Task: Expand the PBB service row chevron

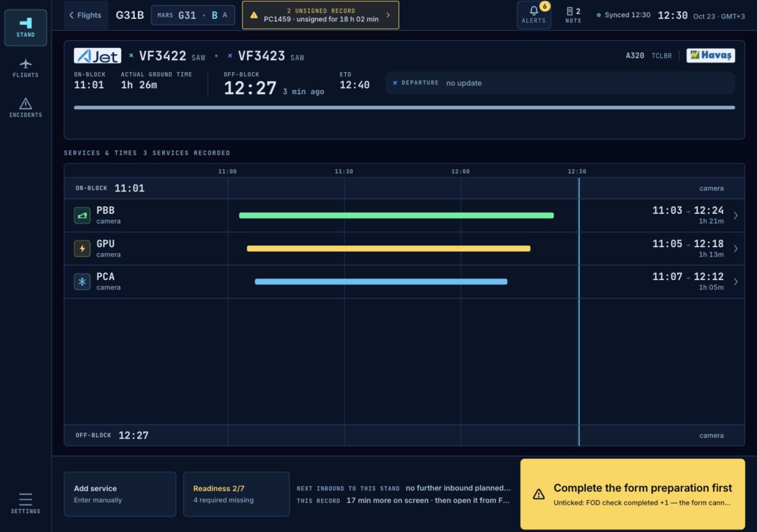Action: click(x=736, y=215)
